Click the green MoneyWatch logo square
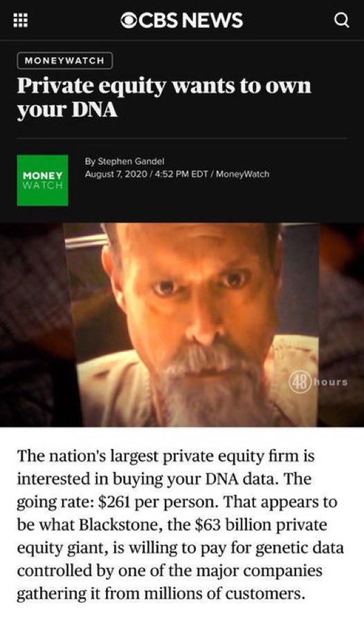This screenshot has width=364, height=622. (x=42, y=181)
